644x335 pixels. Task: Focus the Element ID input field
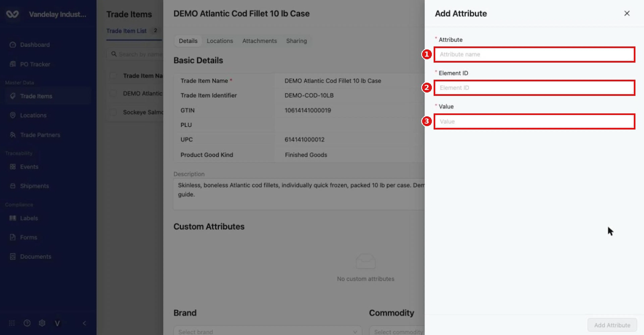coord(534,88)
